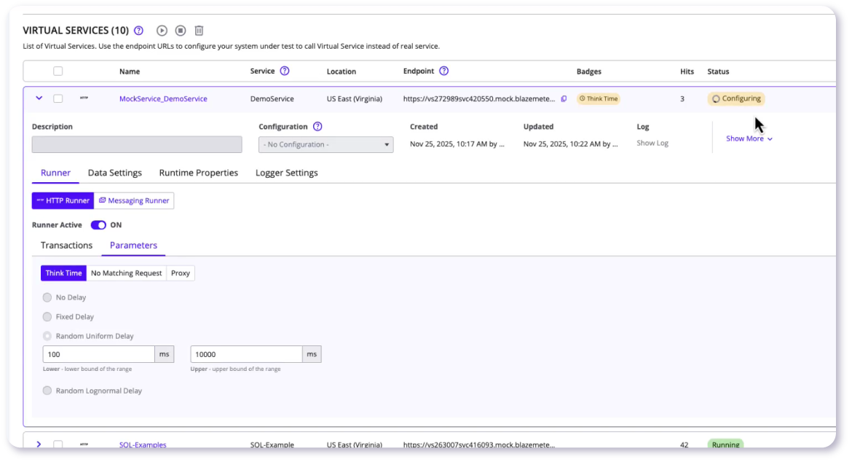Click help icon beside Configuration label

317,127
